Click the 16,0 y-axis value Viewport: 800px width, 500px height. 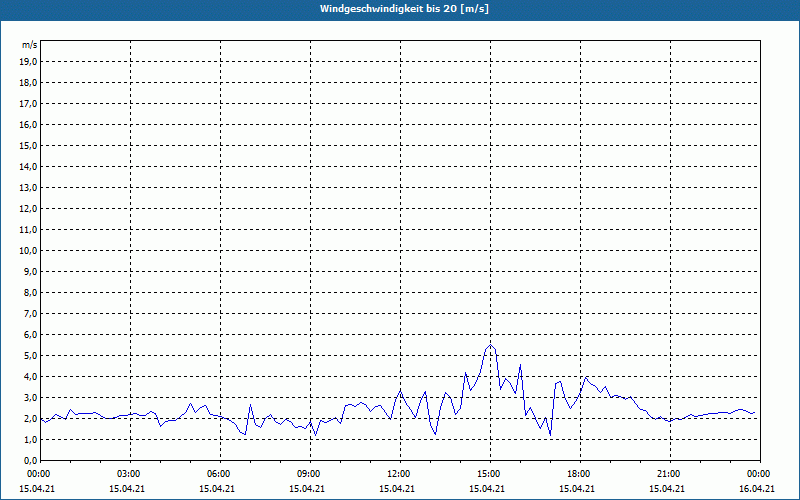pyautogui.click(x=29, y=124)
